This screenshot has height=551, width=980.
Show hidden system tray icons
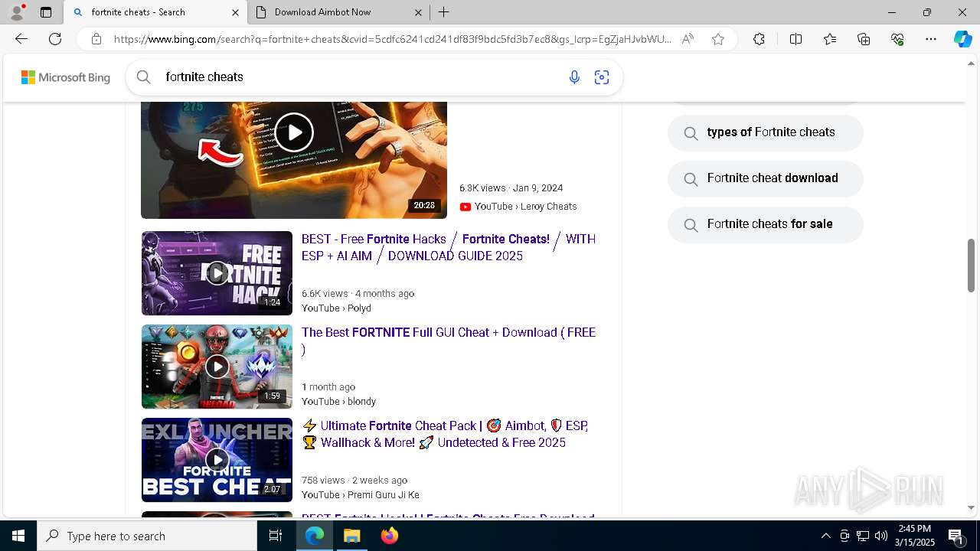coord(825,536)
